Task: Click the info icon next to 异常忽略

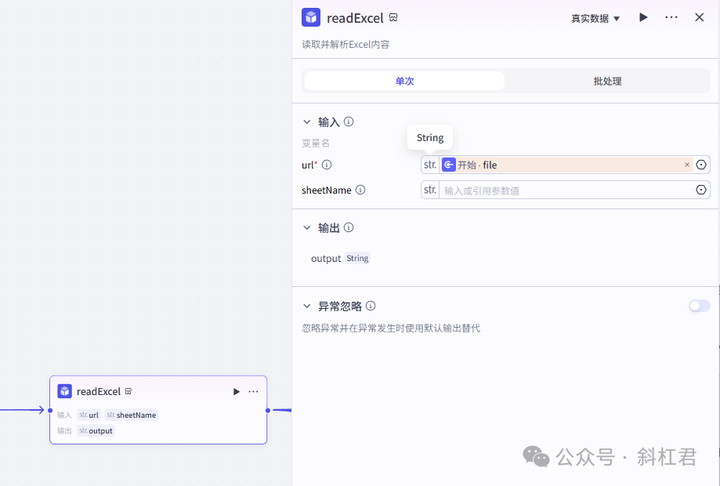Action: [370, 306]
